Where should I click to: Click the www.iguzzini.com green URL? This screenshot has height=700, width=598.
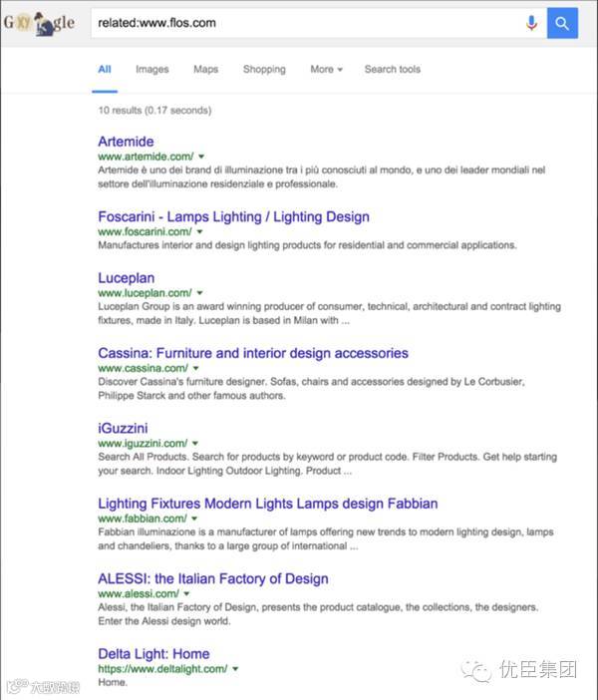pos(143,444)
